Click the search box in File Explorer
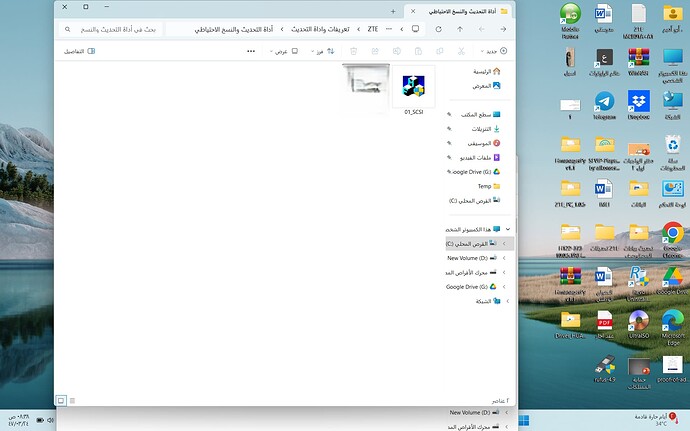 point(111,29)
